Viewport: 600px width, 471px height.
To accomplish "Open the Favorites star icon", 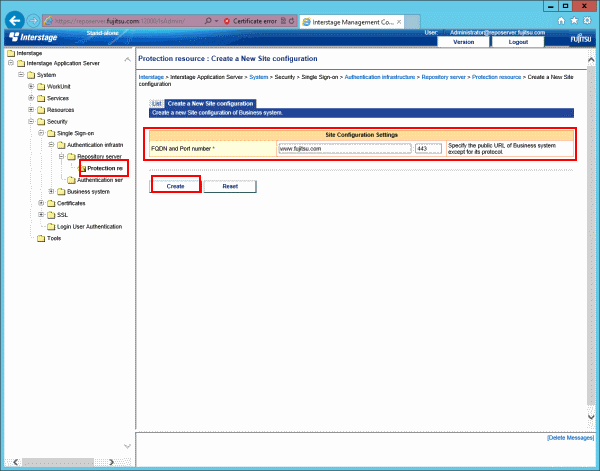I will [x=574, y=21].
